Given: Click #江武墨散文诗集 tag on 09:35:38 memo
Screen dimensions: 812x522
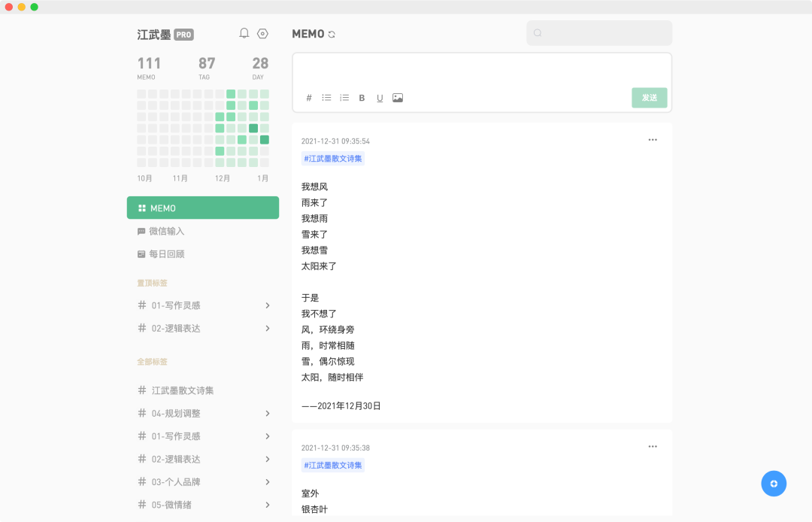Looking at the screenshot, I should (333, 465).
